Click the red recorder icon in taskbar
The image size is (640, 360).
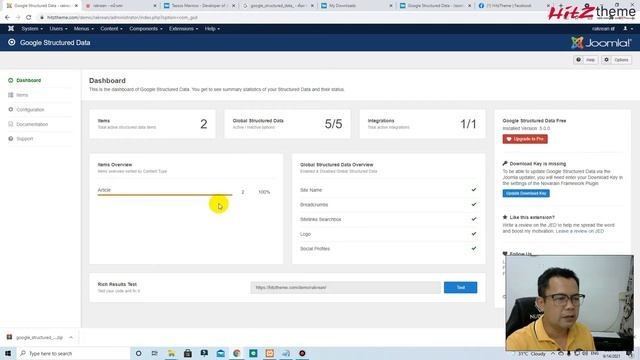[x=302, y=353]
